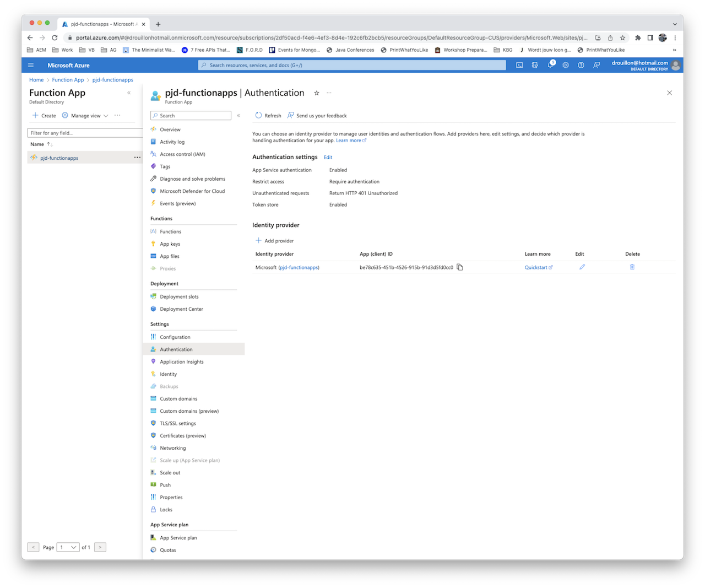Click the Refresh button
Screen dimensions: 705x588
click(x=268, y=116)
